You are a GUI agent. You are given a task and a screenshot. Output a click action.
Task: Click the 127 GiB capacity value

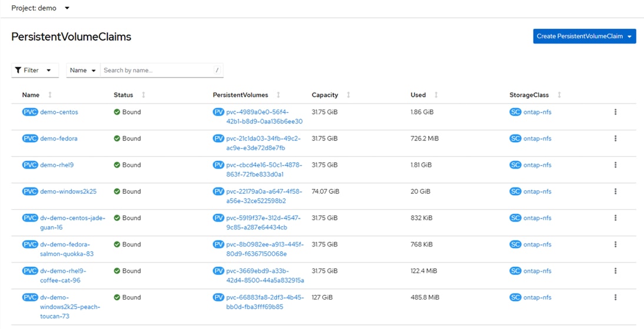(x=322, y=297)
